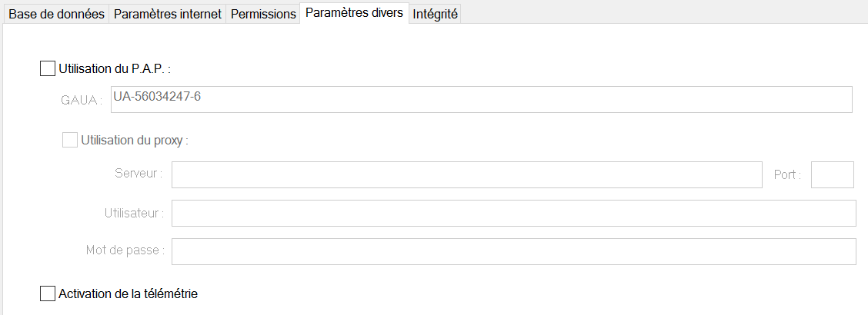
Task: Click the 'Serveur :' field label
Action: [139, 174]
